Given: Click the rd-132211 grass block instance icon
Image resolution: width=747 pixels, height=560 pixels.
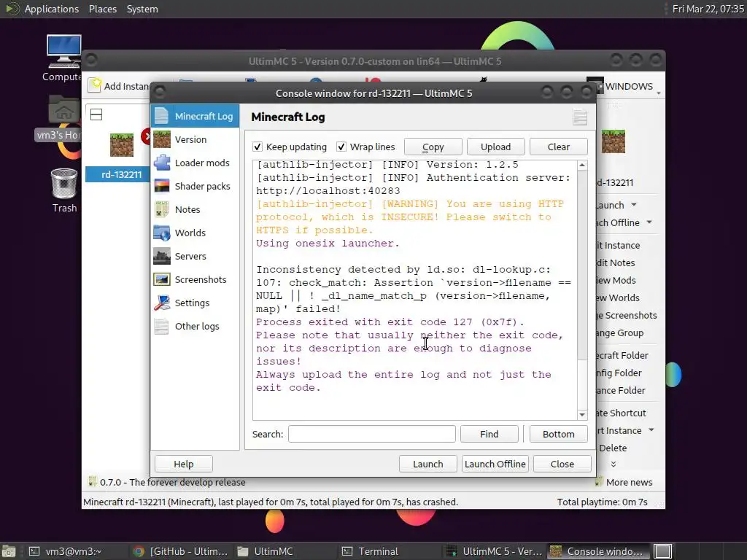Looking at the screenshot, I should (x=122, y=145).
